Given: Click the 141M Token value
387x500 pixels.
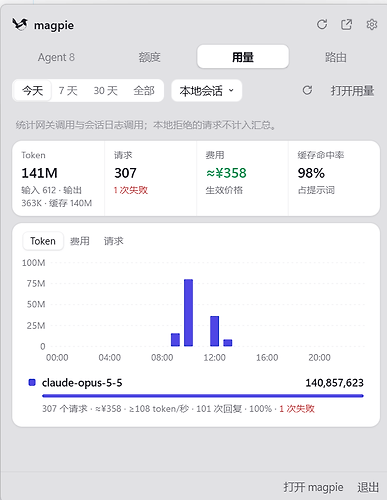Looking at the screenshot, I should coord(39,173).
